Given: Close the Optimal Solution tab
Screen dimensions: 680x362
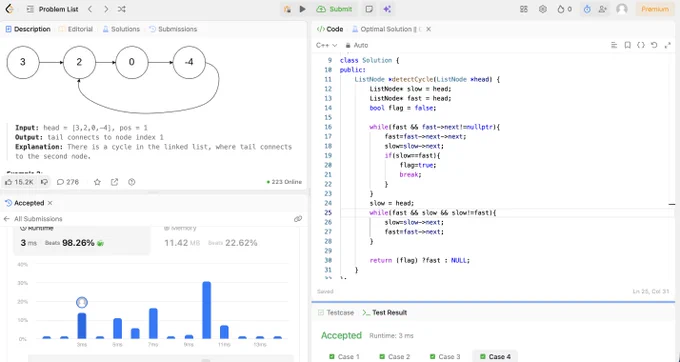Looking at the screenshot, I should click(428, 29).
